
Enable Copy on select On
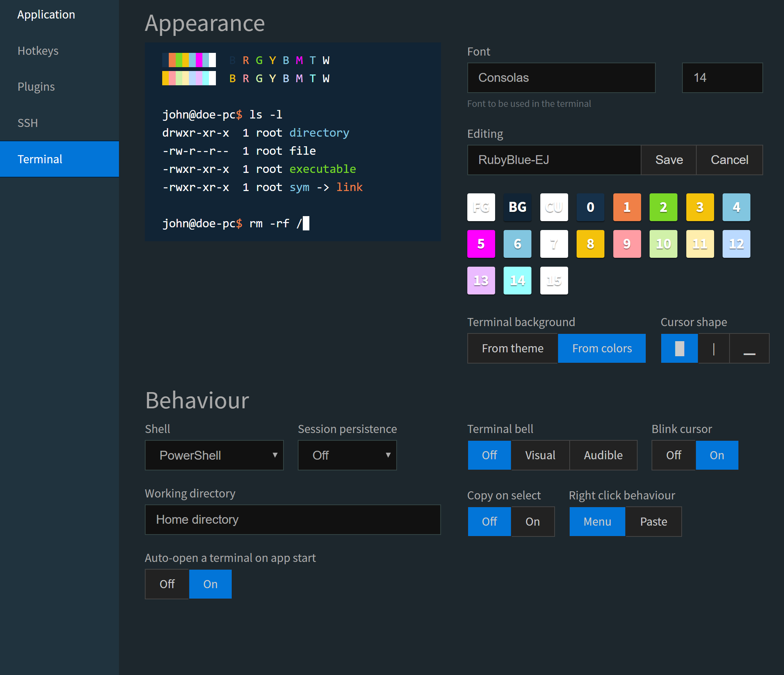pos(533,522)
